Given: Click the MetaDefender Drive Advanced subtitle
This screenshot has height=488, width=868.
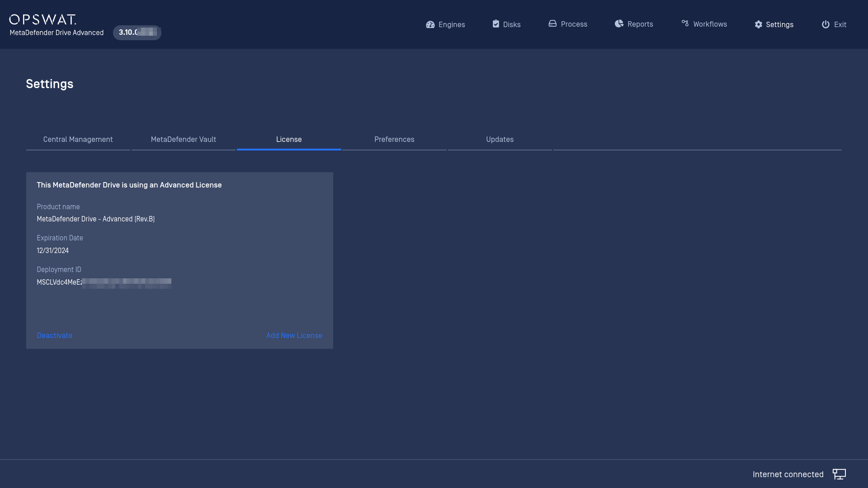Looking at the screenshot, I should click(x=57, y=33).
